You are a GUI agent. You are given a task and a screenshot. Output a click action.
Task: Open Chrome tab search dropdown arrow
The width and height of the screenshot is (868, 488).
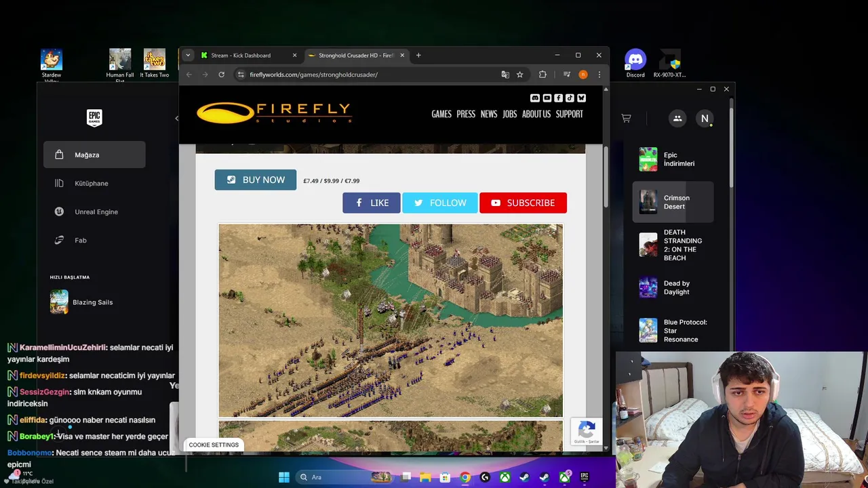pos(188,56)
